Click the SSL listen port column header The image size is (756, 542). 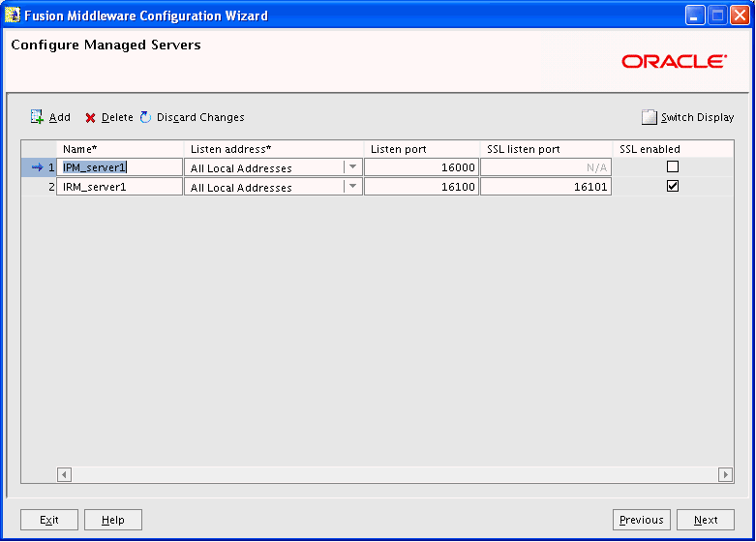pyautogui.click(x=546, y=149)
